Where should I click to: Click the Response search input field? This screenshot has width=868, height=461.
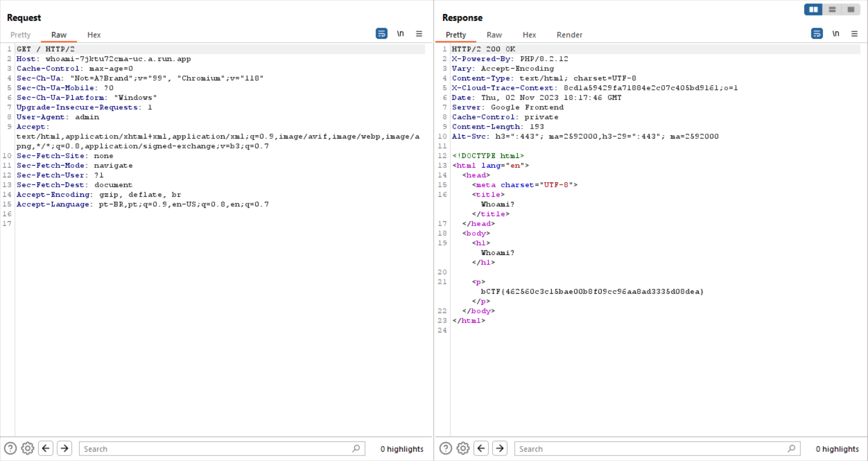pos(657,449)
